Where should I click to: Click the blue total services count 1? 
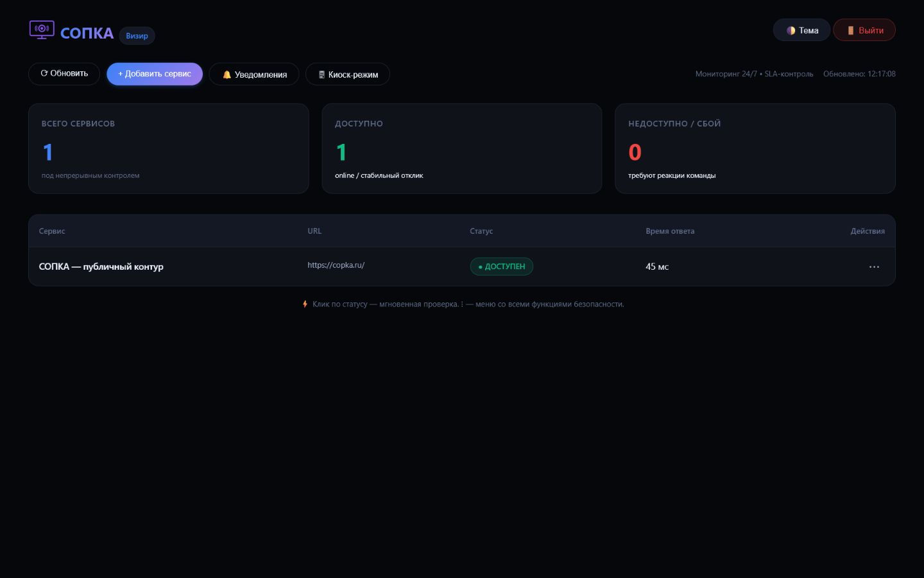47,152
